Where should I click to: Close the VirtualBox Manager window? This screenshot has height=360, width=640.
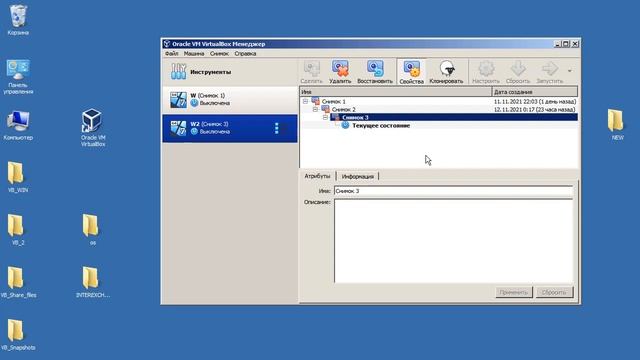click(575, 44)
